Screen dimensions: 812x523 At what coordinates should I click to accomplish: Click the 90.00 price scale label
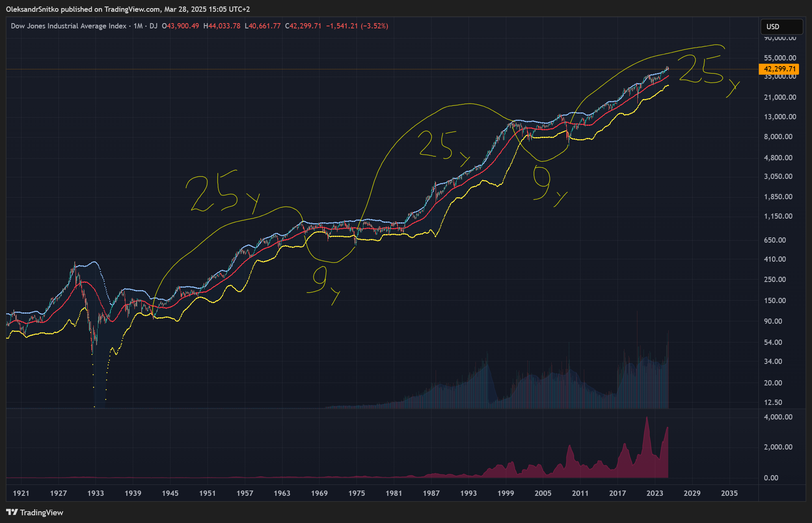(x=773, y=321)
